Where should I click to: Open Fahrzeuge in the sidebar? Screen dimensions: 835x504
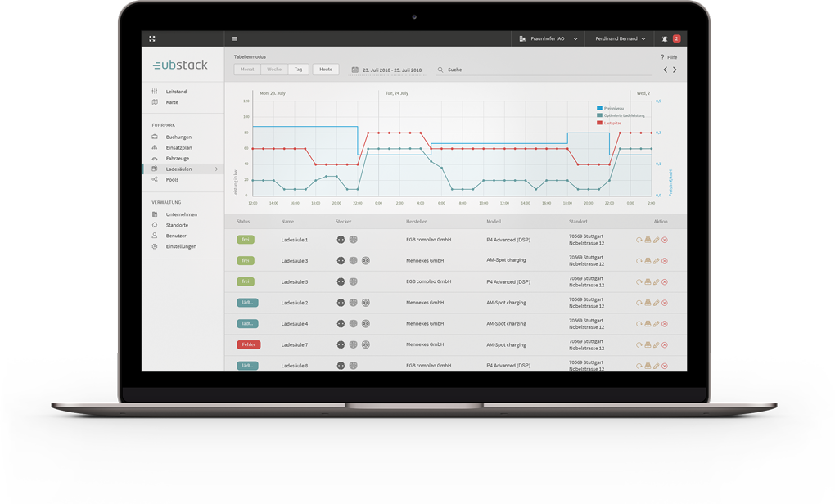178,159
